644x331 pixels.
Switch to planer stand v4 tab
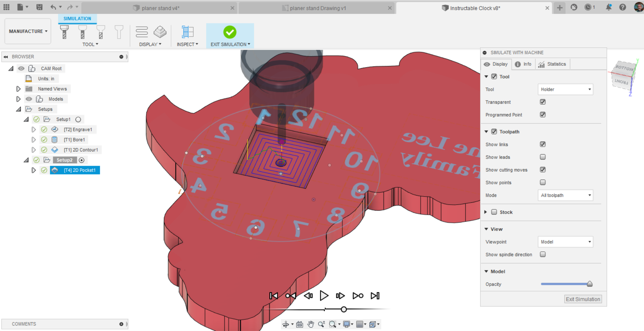coord(160,8)
